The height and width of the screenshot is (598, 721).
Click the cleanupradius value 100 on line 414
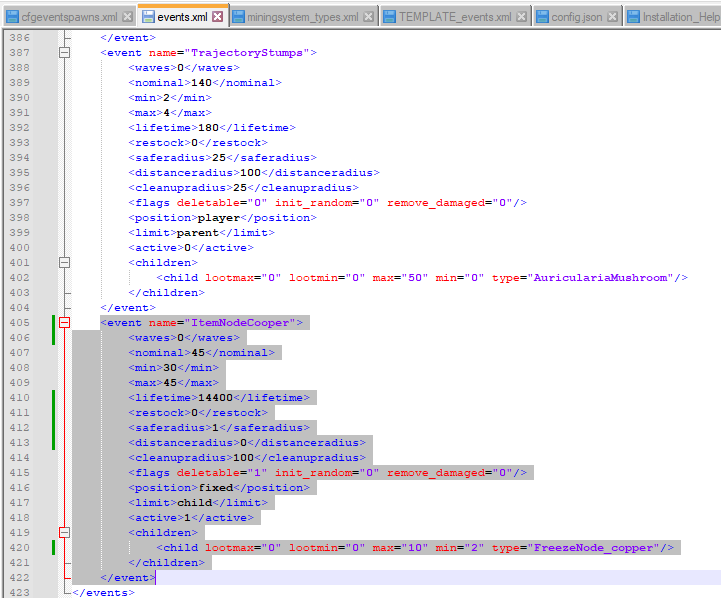pyautogui.click(x=243, y=458)
